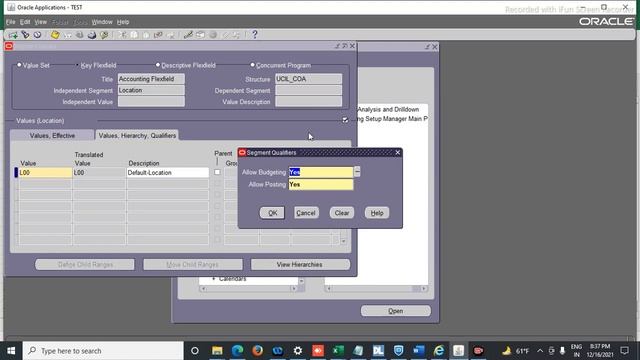This screenshot has height=360, width=640.
Task: Click down arrow of values table scrollbar
Action: (344, 241)
